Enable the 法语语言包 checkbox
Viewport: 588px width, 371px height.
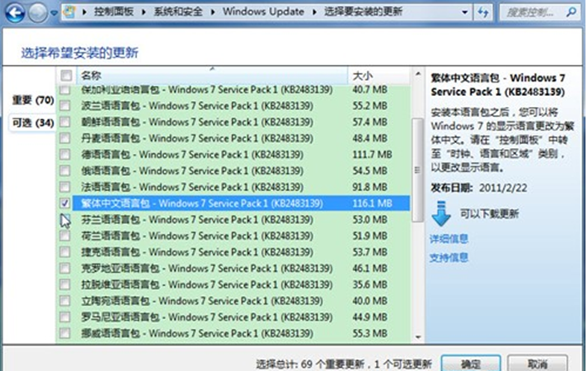pyautogui.click(x=66, y=187)
